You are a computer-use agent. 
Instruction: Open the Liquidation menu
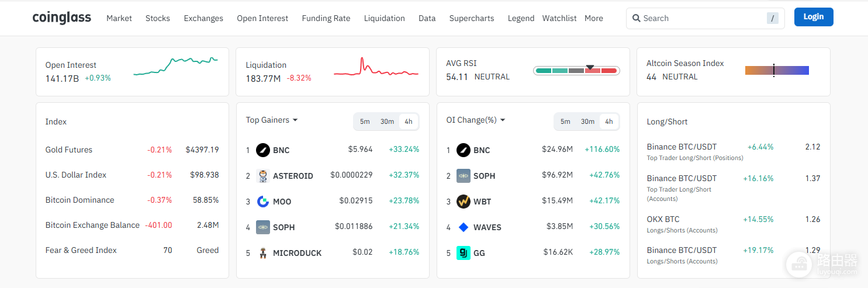pyautogui.click(x=385, y=18)
